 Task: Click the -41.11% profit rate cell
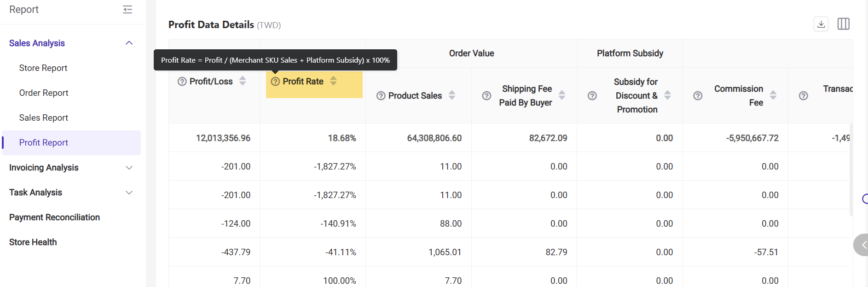pos(341,252)
